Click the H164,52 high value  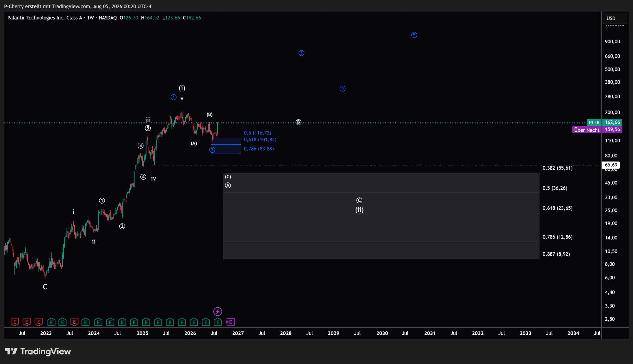pyautogui.click(x=150, y=18)
